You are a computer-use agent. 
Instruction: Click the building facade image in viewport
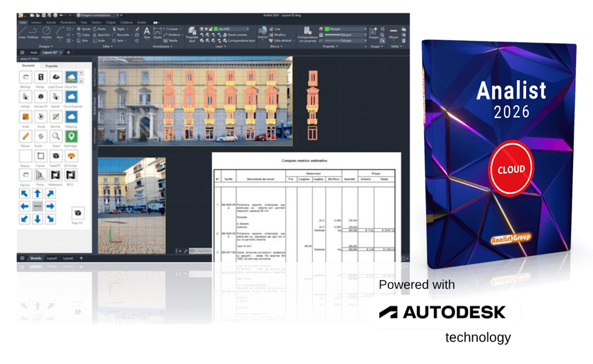pos(195,101)
